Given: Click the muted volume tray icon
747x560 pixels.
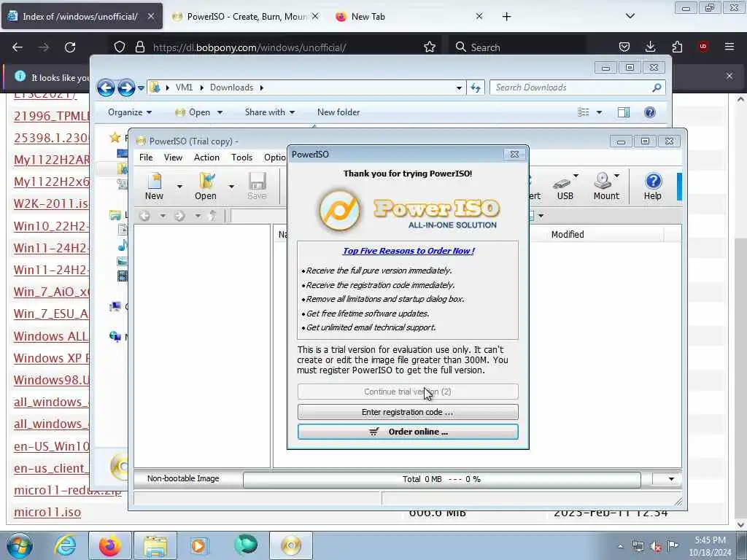Looking at the screenshot, I should pyautogui.click(x=656, y=546).
